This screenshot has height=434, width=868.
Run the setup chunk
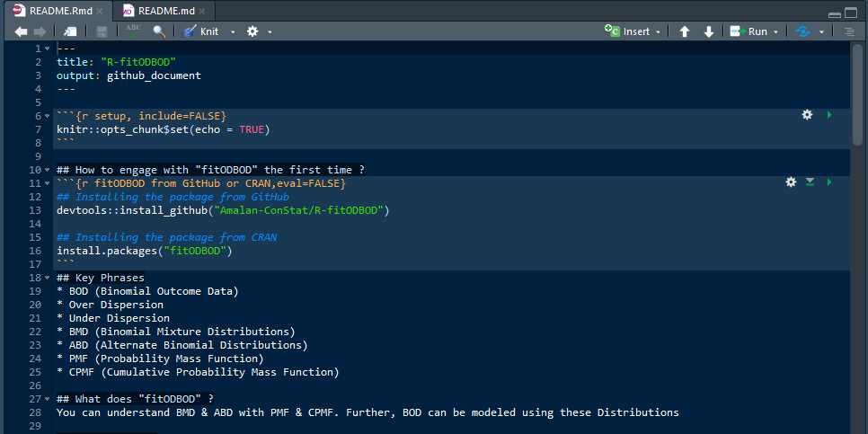point(829,115)
